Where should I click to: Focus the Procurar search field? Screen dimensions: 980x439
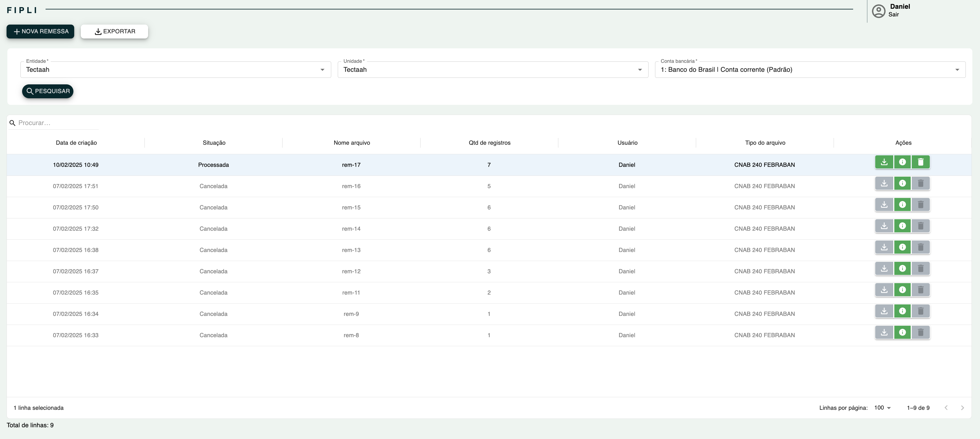(x=57, y=123)
